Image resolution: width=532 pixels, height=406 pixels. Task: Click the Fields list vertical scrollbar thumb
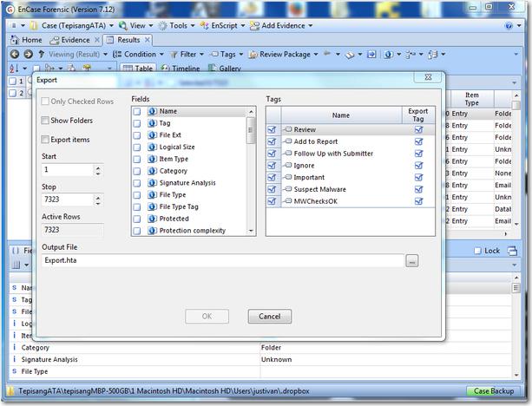[x=251, y=131]
